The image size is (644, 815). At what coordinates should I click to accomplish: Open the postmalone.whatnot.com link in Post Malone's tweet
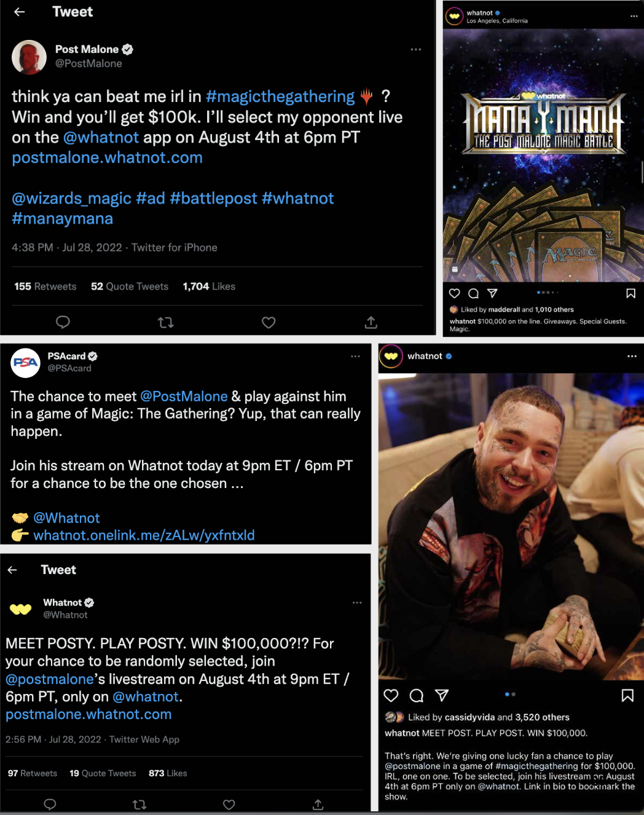pos(107,157)
